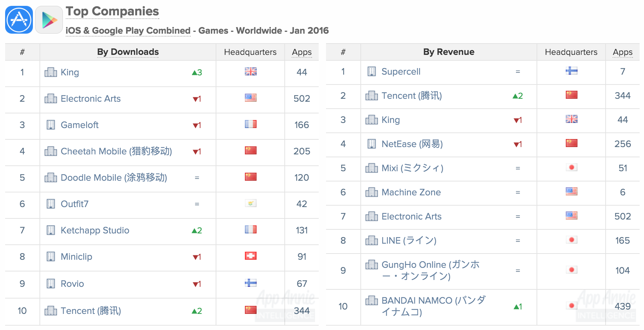The width and height of the screenshot is (644, 330).
Task: Click the Finnish flag in Supercell's row
Action: (572, 71)
